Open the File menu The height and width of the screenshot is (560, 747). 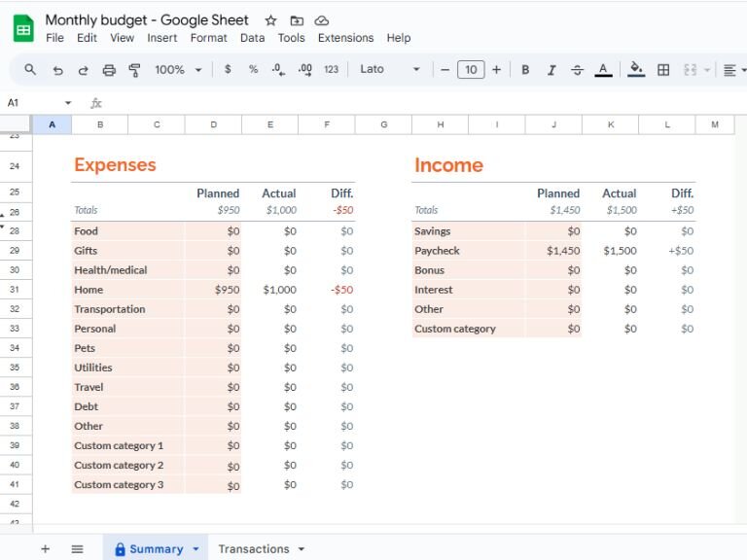[x=54, y=38]
